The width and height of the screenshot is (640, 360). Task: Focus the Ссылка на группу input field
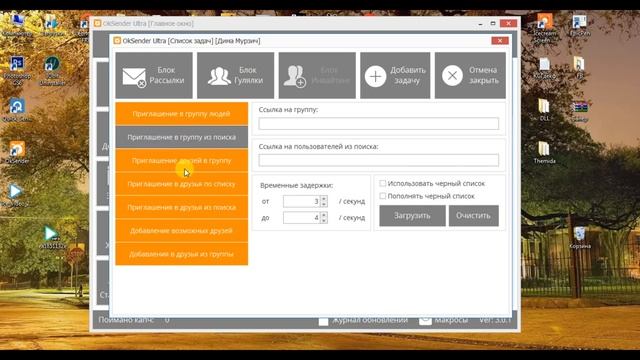[378, 124]
